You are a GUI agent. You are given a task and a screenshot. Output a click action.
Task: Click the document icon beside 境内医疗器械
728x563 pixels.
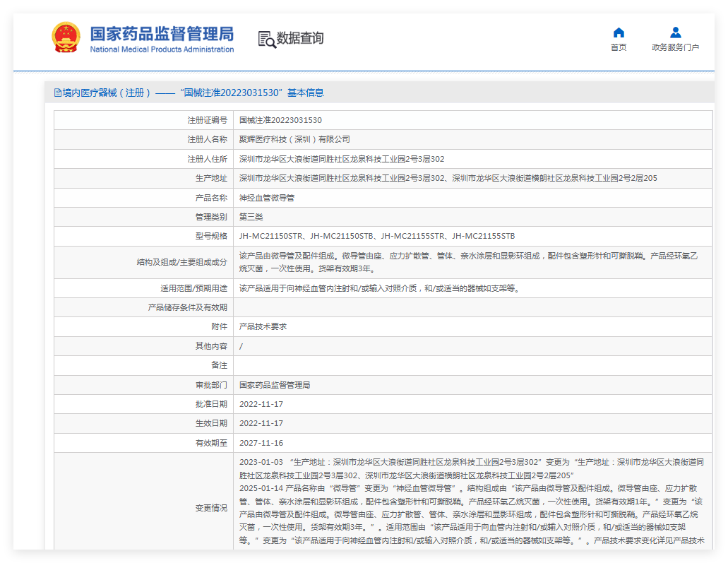[58, 93]
